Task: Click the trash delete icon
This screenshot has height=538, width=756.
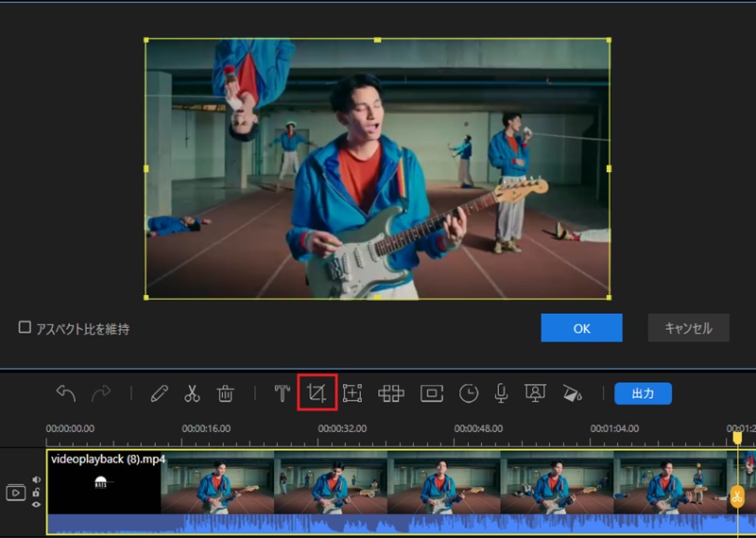Action: pos(225,393)
